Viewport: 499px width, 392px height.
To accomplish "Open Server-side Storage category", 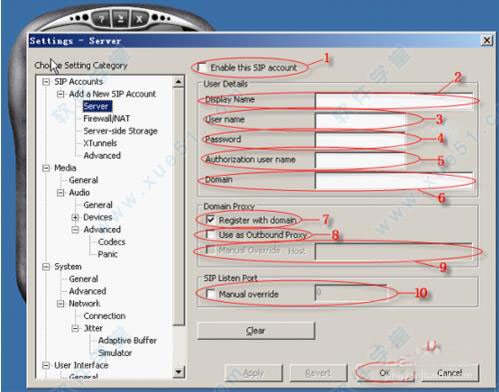I will tap(120, 131).
